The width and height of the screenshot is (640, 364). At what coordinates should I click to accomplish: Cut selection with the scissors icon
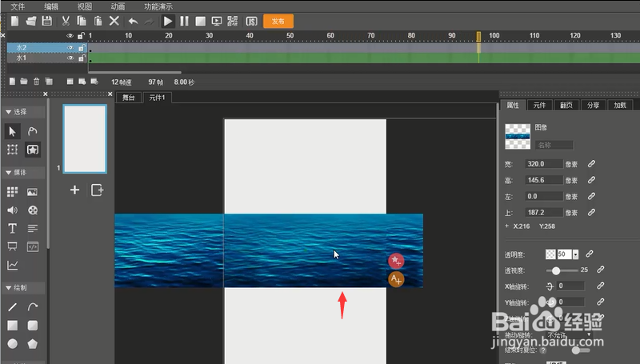66,21
